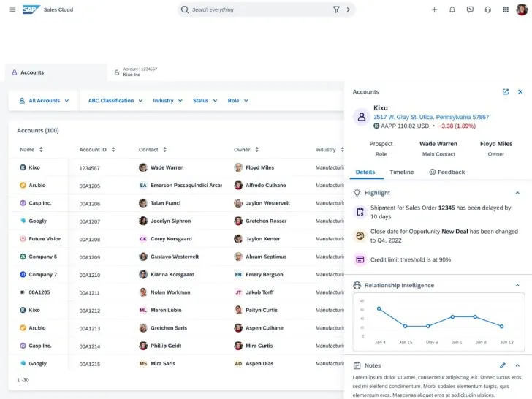Expand the All Accounts dropdown
Viewport: 532px width, 399px height.
[45, 101]
